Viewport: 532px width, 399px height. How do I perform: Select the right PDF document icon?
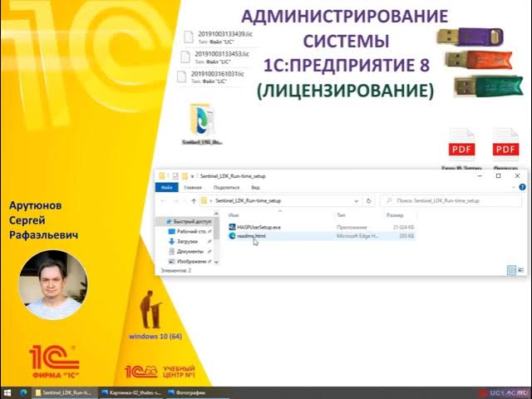point(505,149)
